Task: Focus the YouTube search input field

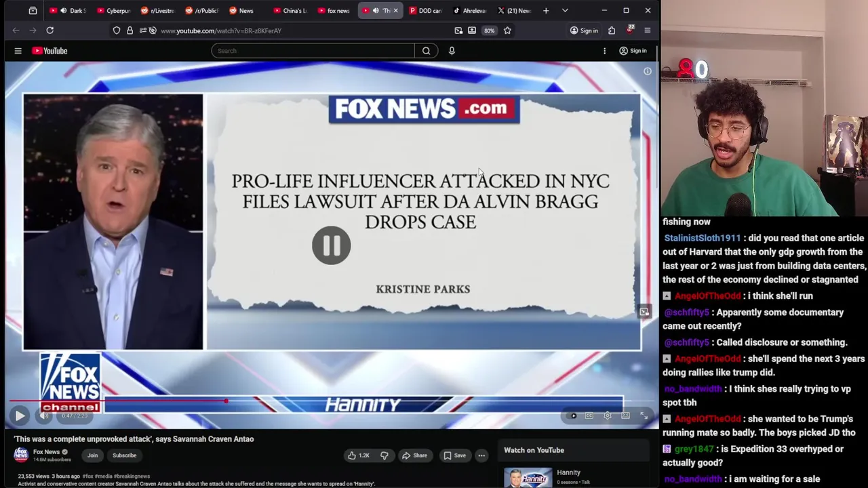Action: tap(313, 51)
